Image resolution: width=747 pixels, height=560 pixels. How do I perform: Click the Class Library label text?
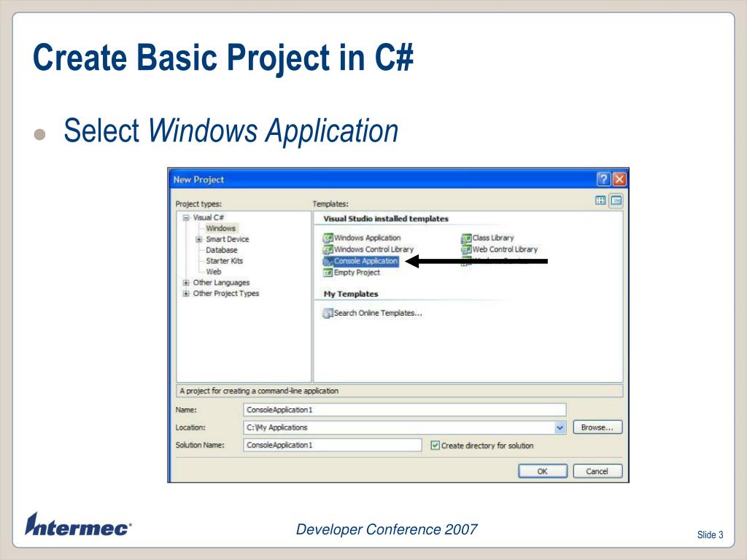pos(493,238)
